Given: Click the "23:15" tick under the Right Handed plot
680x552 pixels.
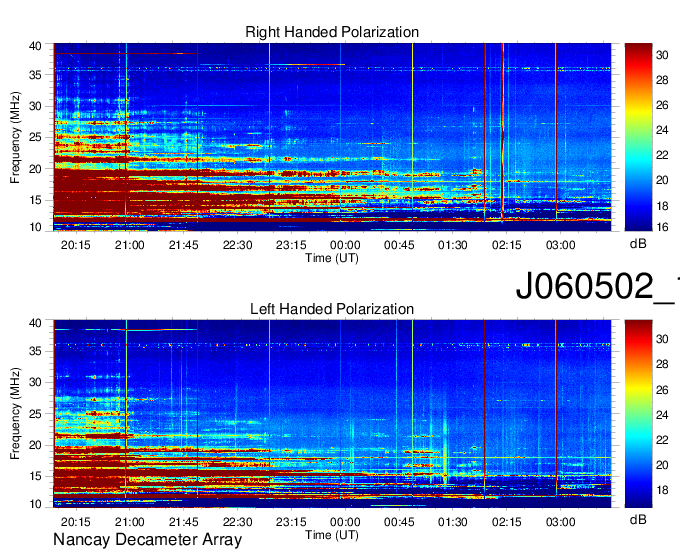Looking at the screenshot, I should pyautogui.click(x=291, y=245).
